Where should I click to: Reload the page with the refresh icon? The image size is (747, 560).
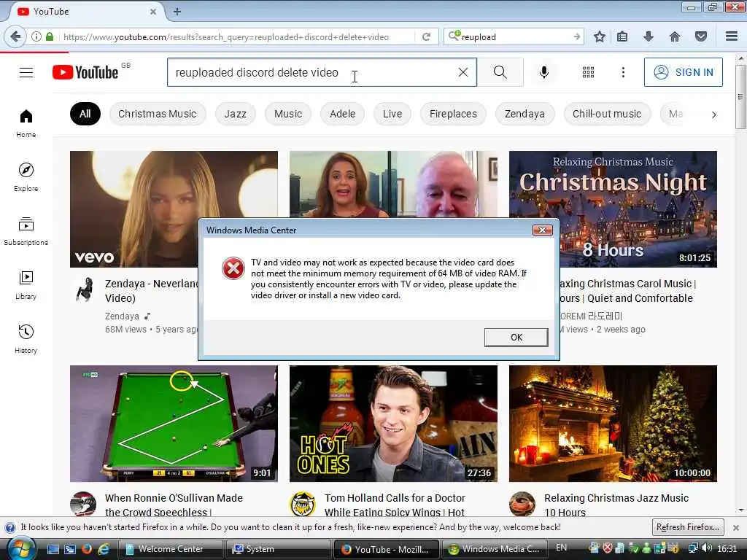pos(426,36)
